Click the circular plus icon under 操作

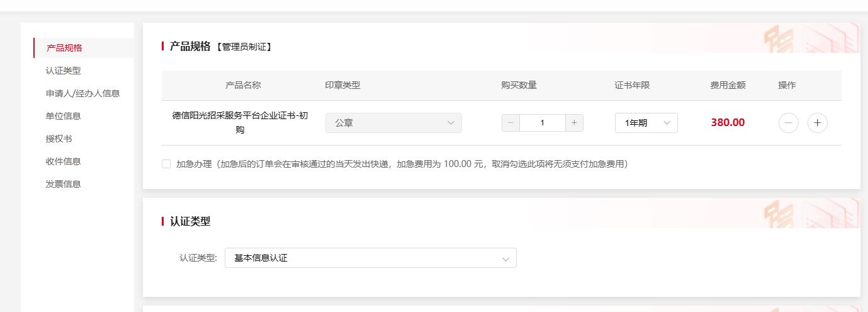(817, 123)
